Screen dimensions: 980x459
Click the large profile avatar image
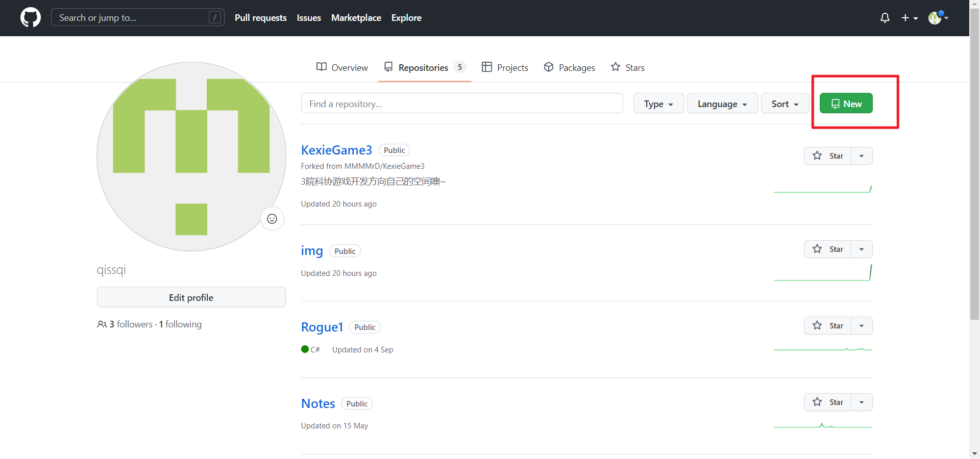click(x=191, y=157)
